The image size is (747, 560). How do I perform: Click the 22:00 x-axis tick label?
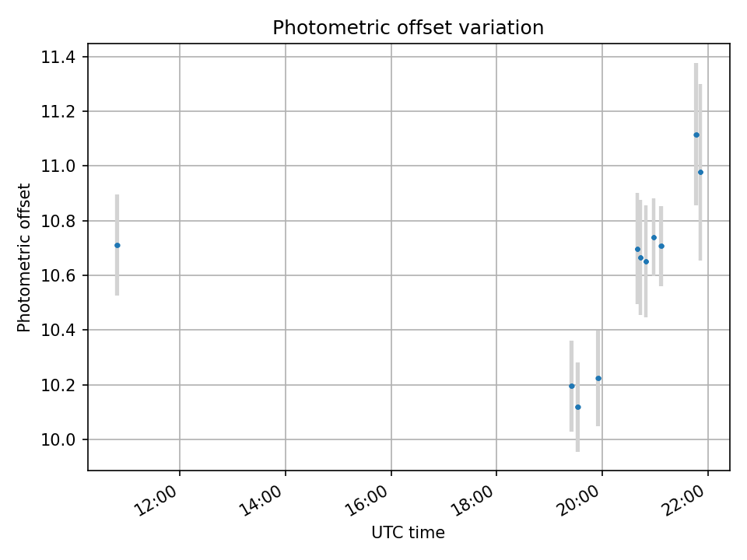686,500
